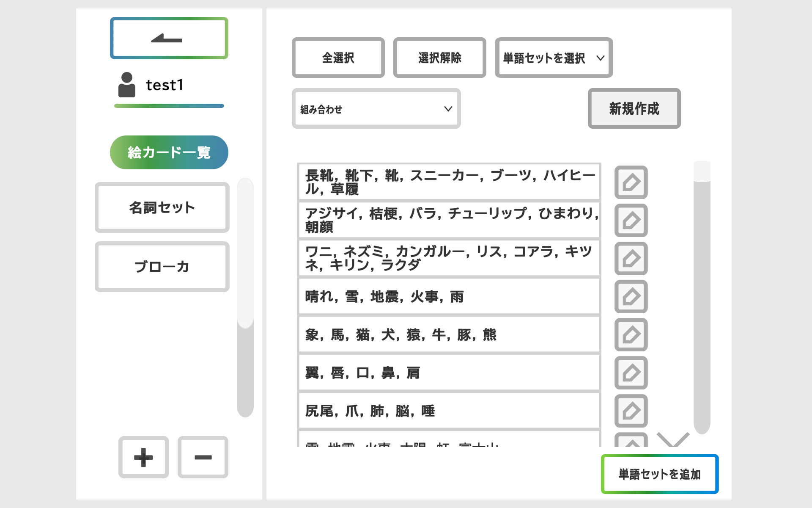
Task: Edit the 尻尾, 爪, 肺 word set
Action: pos(631,411)
